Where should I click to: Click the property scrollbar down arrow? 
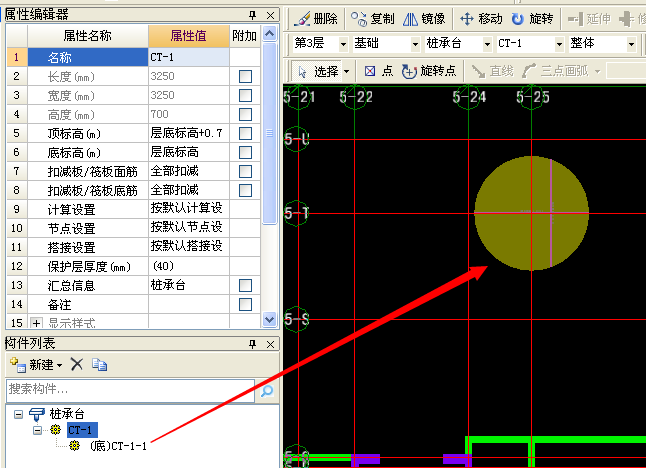[x=269, y=319]
